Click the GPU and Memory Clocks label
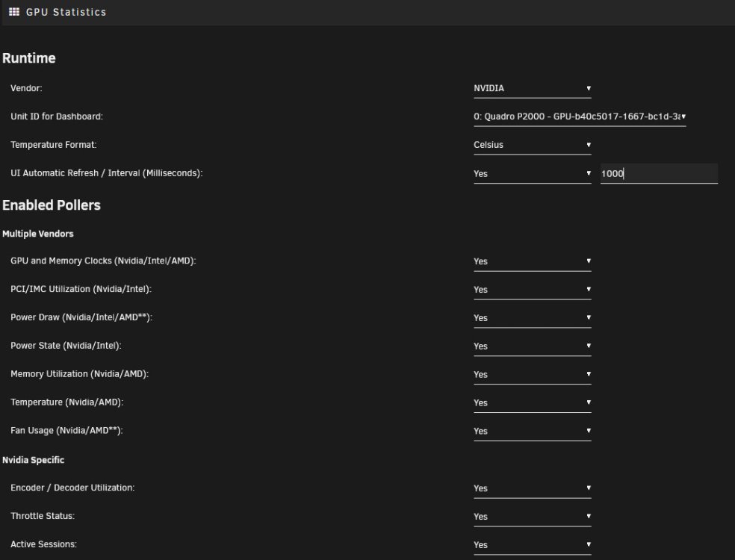Viewport: 735px width, 560px height. point(103,261)
